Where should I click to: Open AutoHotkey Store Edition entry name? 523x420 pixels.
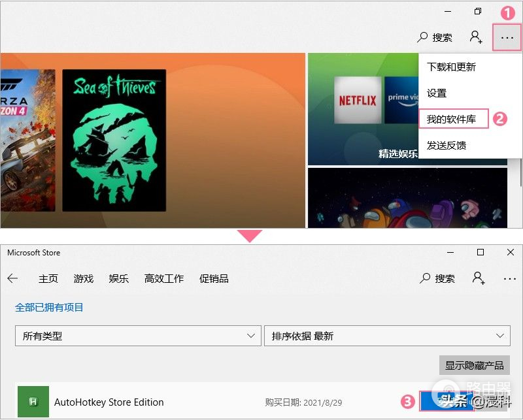point(109,402)
